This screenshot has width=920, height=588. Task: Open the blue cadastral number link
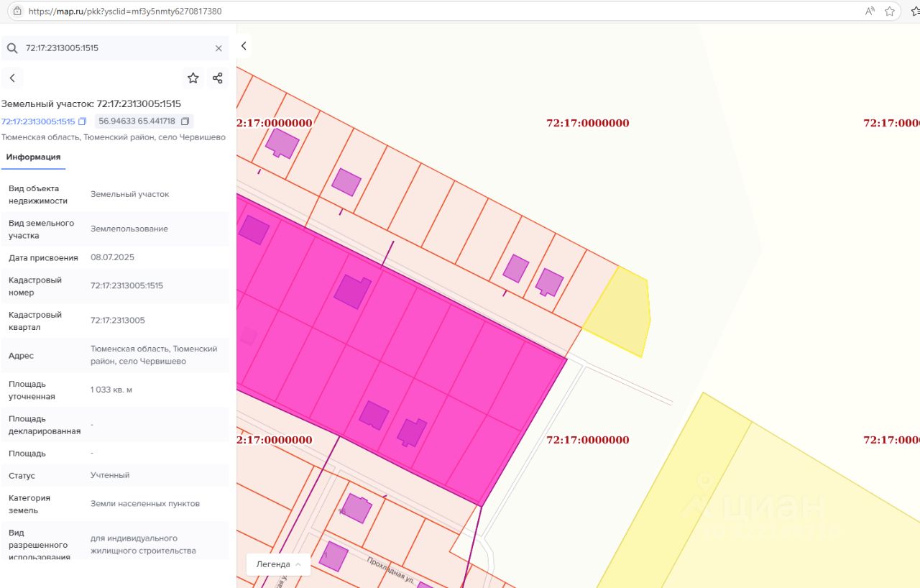point(38,121)
